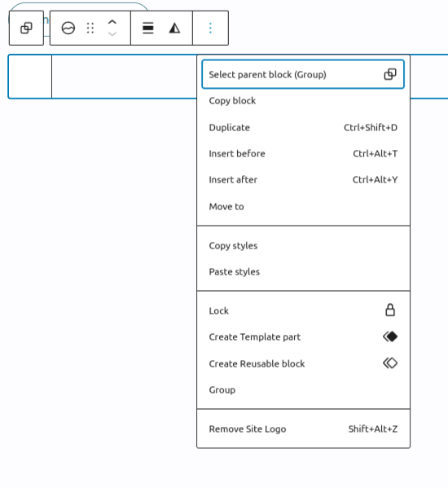Open the block alignment toolbar icon
Screen dimensions: 448x488
pos(148,28)
